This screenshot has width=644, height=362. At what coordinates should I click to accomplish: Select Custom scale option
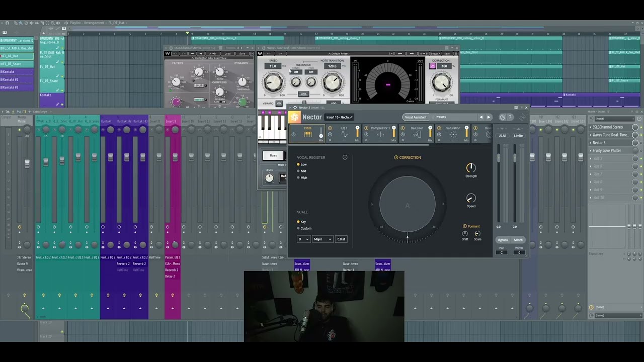[304, 228]
